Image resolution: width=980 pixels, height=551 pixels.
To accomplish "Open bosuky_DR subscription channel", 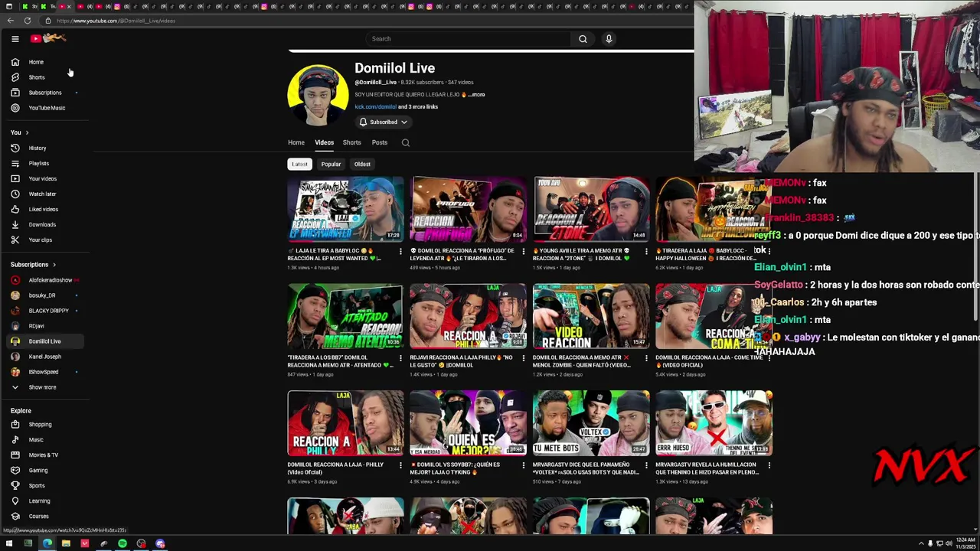I will [x=42, y=295].
